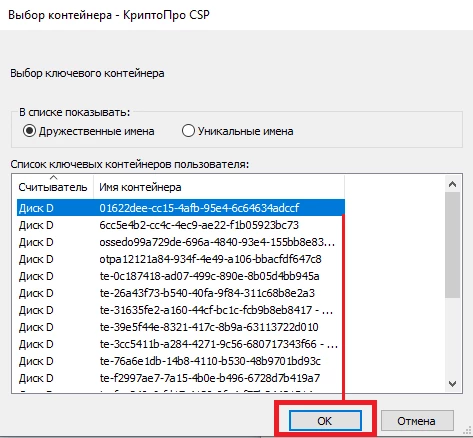This screenshot has width=473, height=438.
Task: Click the list scrollbar thumb
Action: click(453, 245)
